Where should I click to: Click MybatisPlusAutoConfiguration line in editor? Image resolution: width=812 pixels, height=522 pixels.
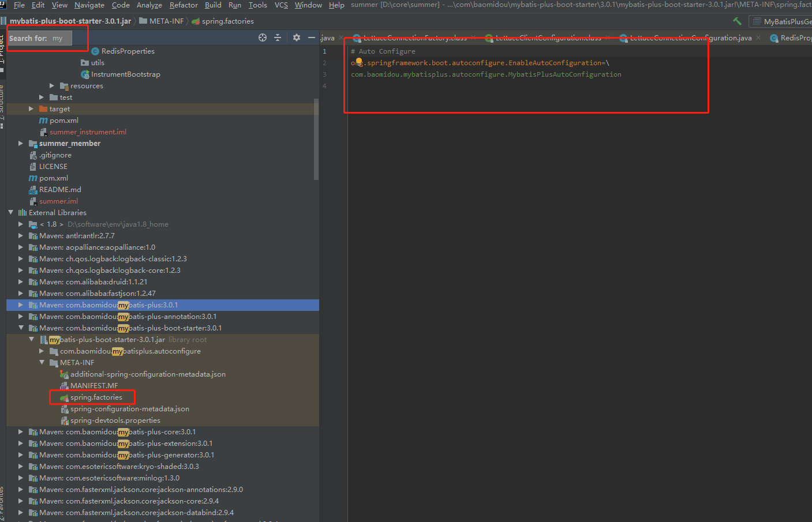click(486, 74)
